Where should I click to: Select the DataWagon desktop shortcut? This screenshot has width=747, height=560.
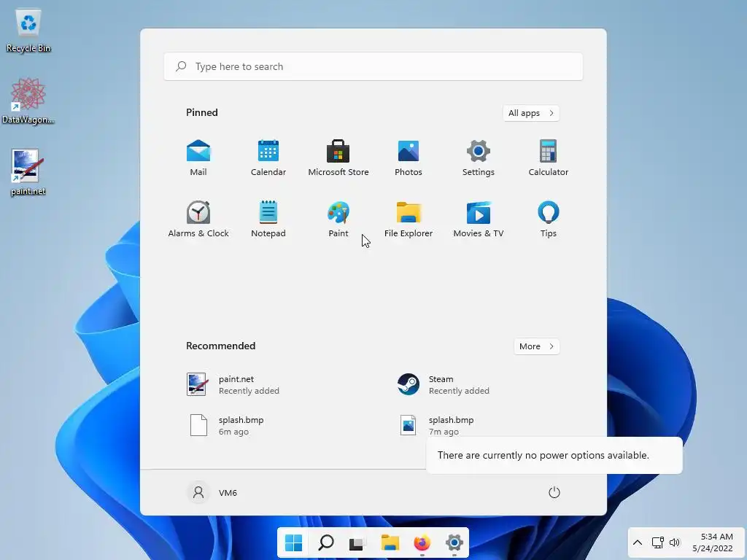click(28, 101)
